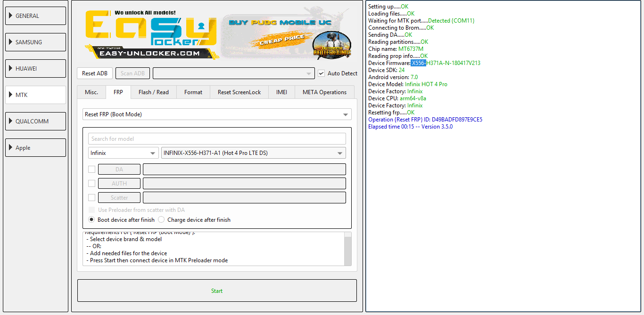Image resolution: width=644 pixels, height=315 pixels.
Task: Open the Infinix brand dropdown
Action: [124, 153]
